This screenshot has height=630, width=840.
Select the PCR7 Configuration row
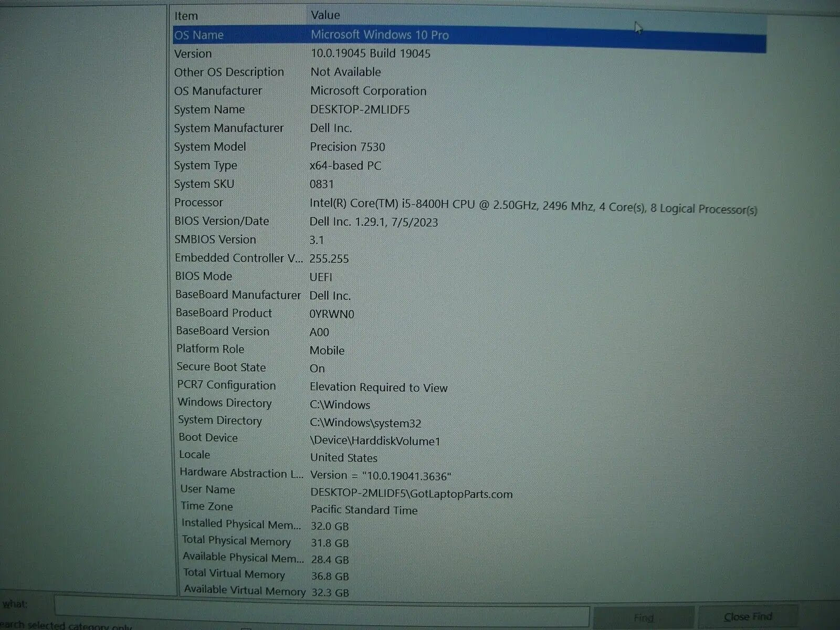click(469, 386)
